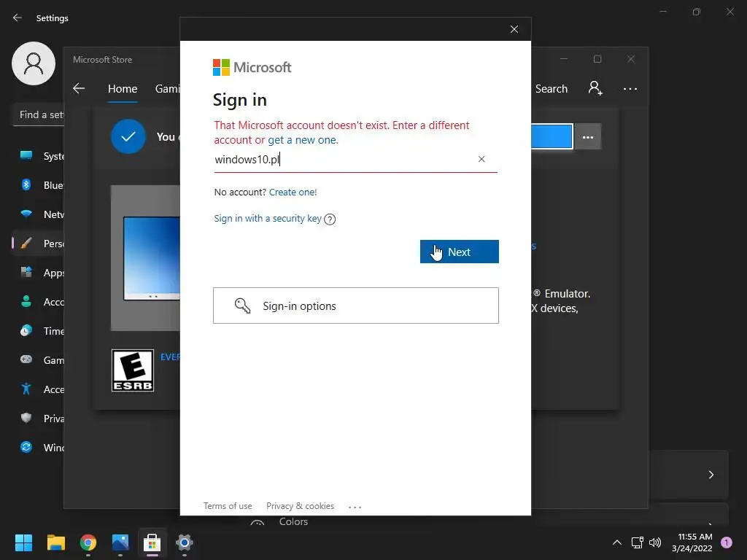Image resolution: width=747 pixels, height=560 pixels.
Task: Click the app screenshot thumbnail in Microsoft Store
Action: 146,258
